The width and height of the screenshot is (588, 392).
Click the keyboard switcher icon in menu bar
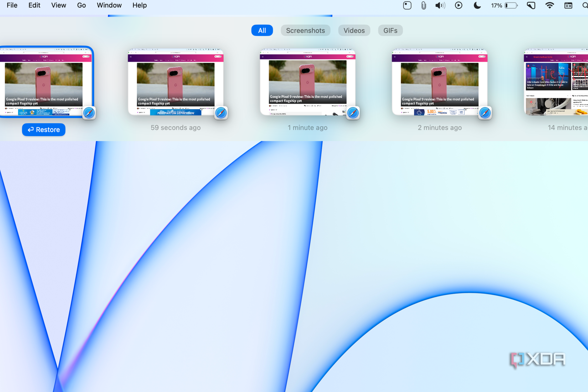pos(568,5)
